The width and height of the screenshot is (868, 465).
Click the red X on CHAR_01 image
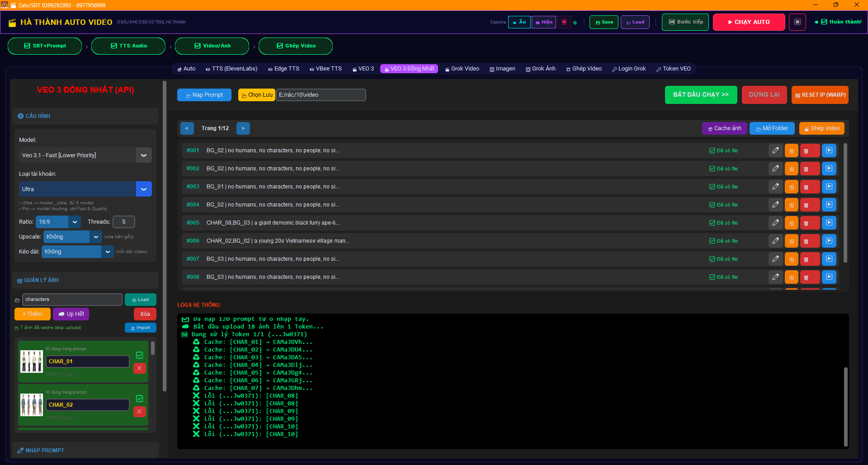pyautogui.click(x=140, y=368)
